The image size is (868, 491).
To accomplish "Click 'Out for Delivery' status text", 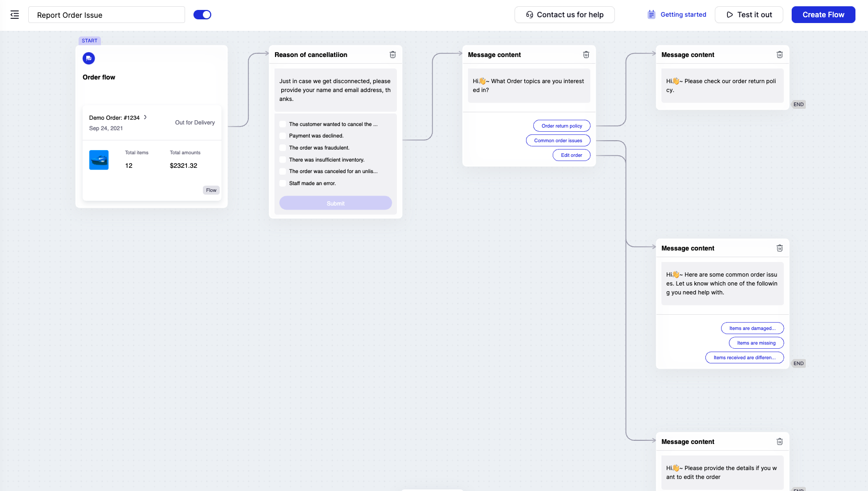I will [x=195, y=122].
